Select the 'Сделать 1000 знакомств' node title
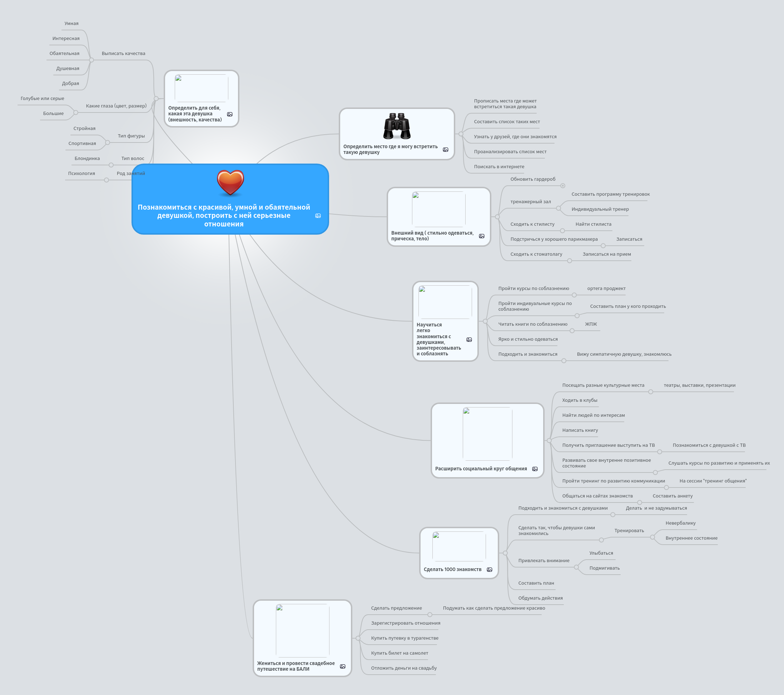Image resolution: width=784 pixels, height=695 pixels. point(452,570)
